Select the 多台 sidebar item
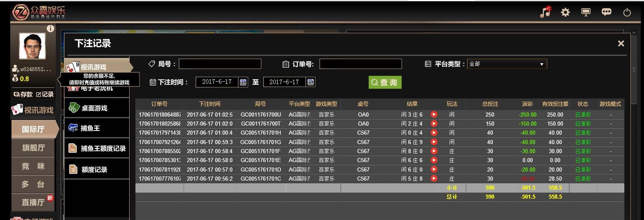The image size is (644, 220). (x=33, y=184)
